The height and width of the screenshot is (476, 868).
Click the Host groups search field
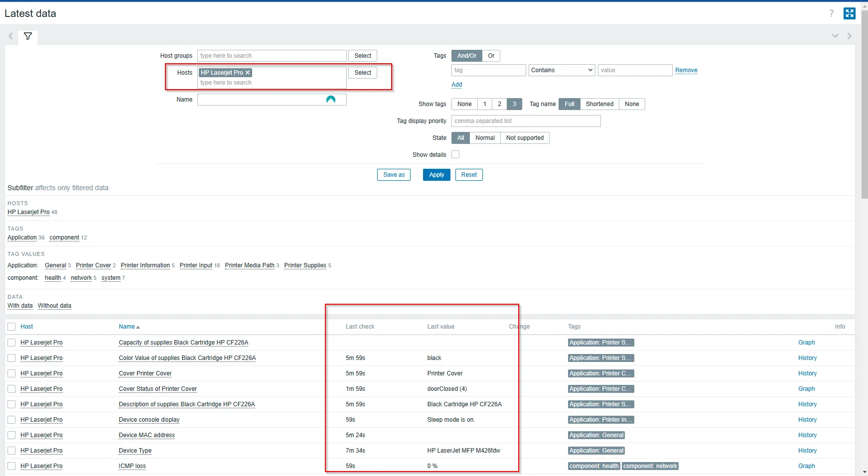(x=272, y=56)
